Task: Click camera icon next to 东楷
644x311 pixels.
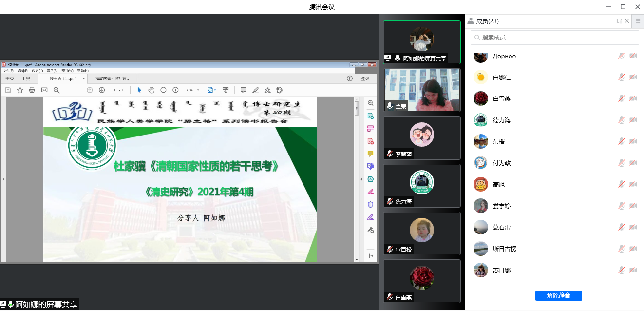Action: pos(633,141)
